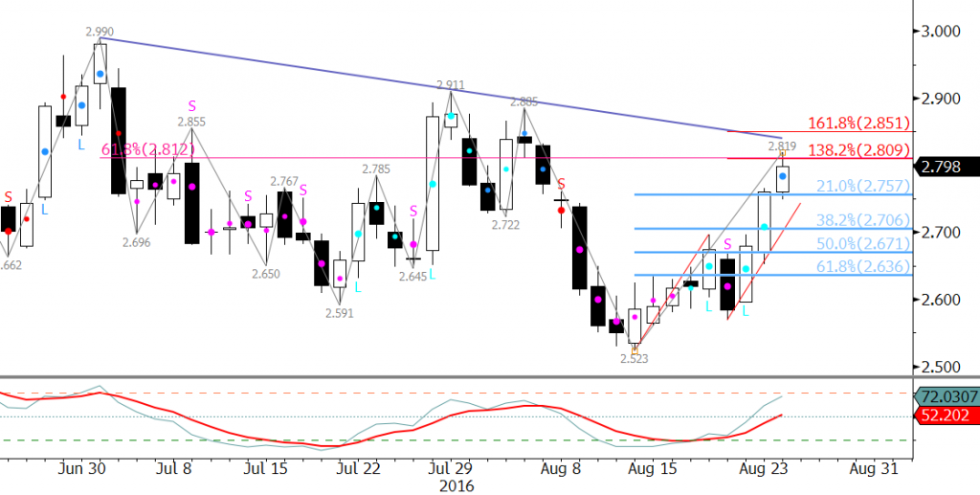
Task: Click the 50.0%(2.671) retracement label
Action: click(857, 243)
